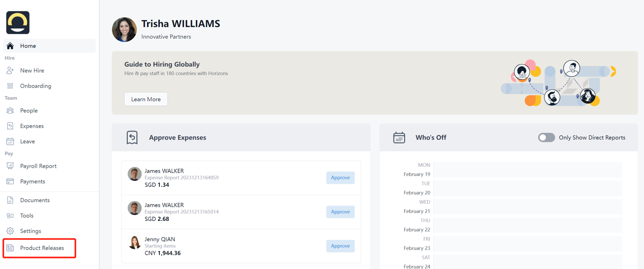Click the Who's Off calendar icon
This screenshot has height=269, width=644.
(399, 138)
